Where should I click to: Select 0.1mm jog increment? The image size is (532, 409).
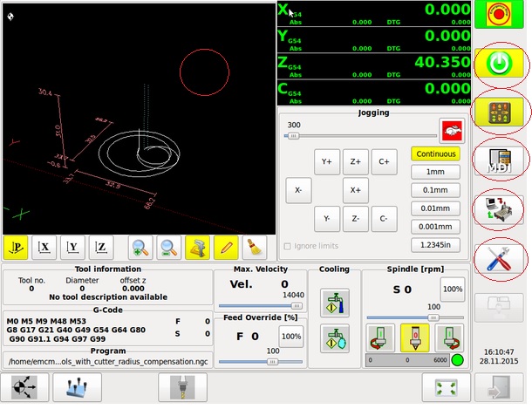(436, 190)
